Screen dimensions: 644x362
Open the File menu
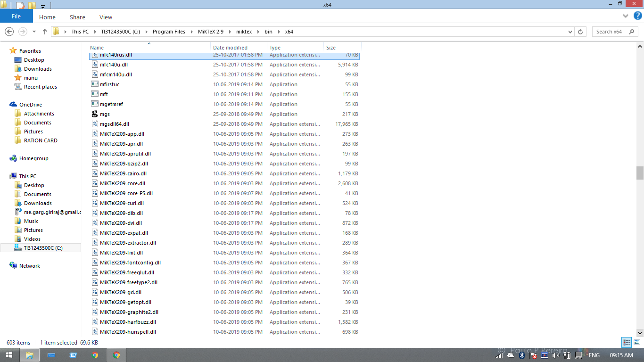click(x=16, y=16)
